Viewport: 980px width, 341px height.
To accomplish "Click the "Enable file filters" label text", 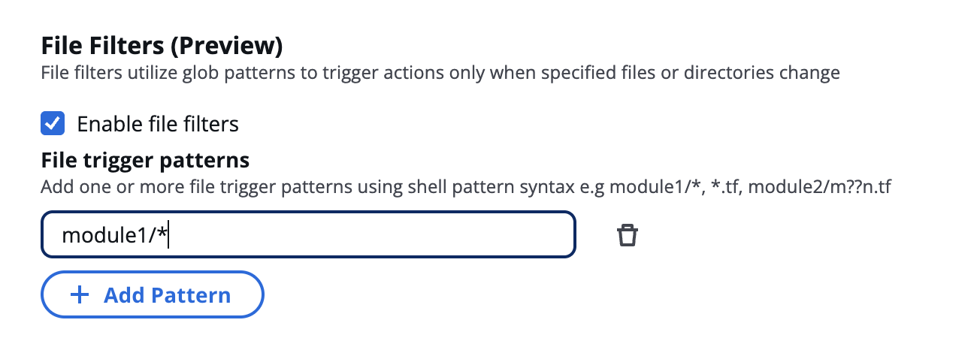I will 158,124.
